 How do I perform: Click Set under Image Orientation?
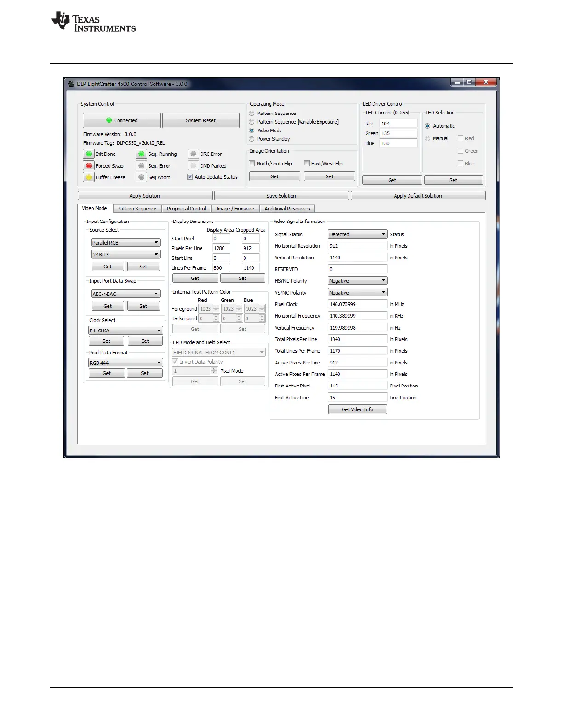(329, 176)
